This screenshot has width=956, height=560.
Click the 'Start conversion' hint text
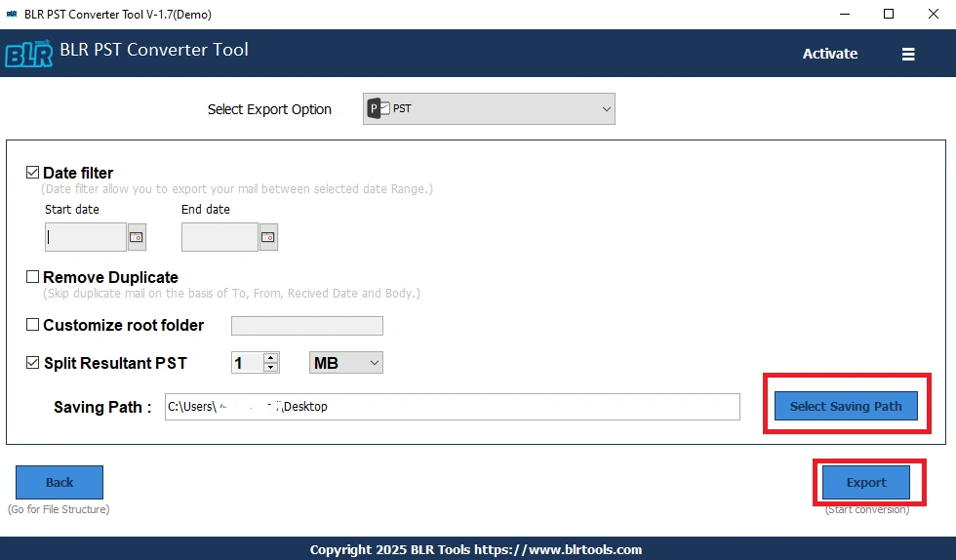pos(867,510)
